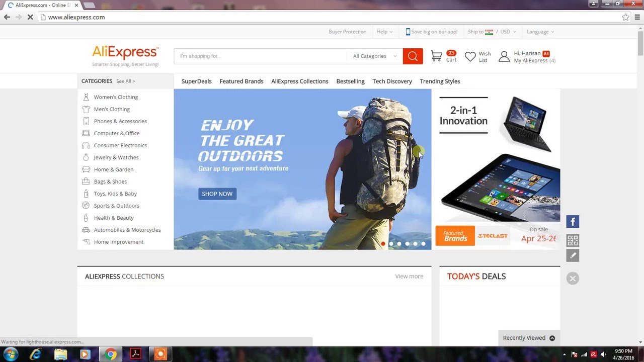Open the QR code icon on sidebar
Viewport: 644px width, 362px height.
click(573, 240)
